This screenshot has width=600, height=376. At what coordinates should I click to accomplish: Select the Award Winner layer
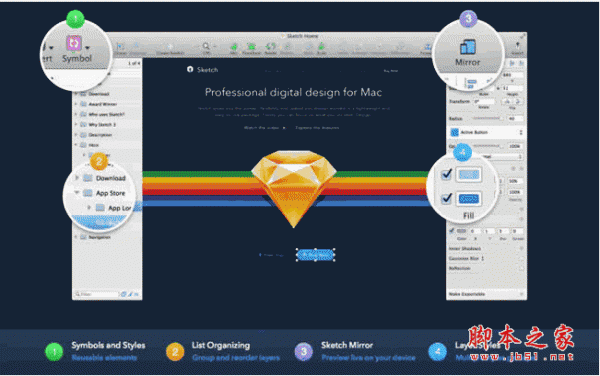click(103, 104)
